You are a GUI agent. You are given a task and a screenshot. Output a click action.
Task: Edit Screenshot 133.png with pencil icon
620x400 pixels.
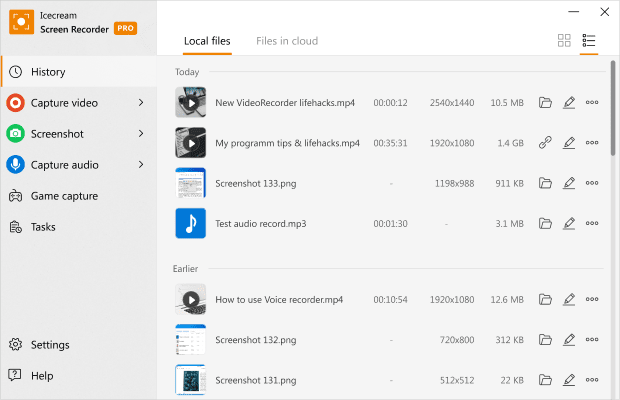pos(569,183)
